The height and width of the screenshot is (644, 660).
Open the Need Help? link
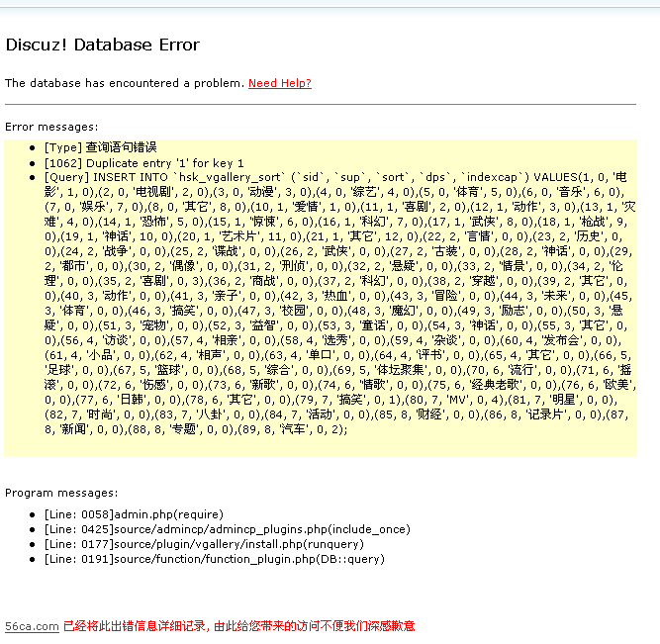tap(279, 83)
